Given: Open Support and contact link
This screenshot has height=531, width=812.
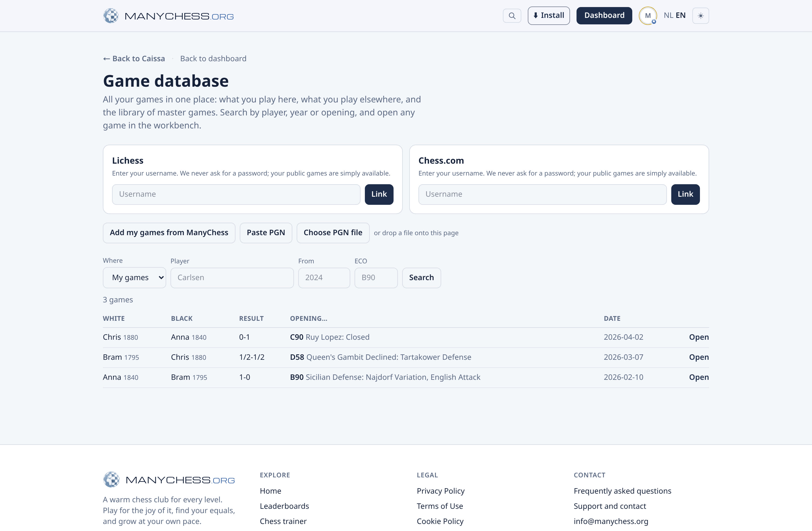Looking at the screenshot, I should point(610,506).
